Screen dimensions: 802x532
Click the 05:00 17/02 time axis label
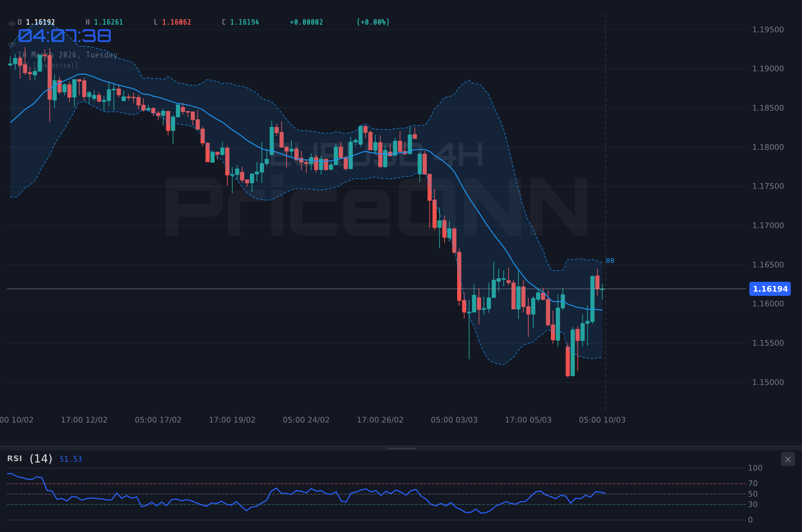pyautogui.click(x=158, y=420)
